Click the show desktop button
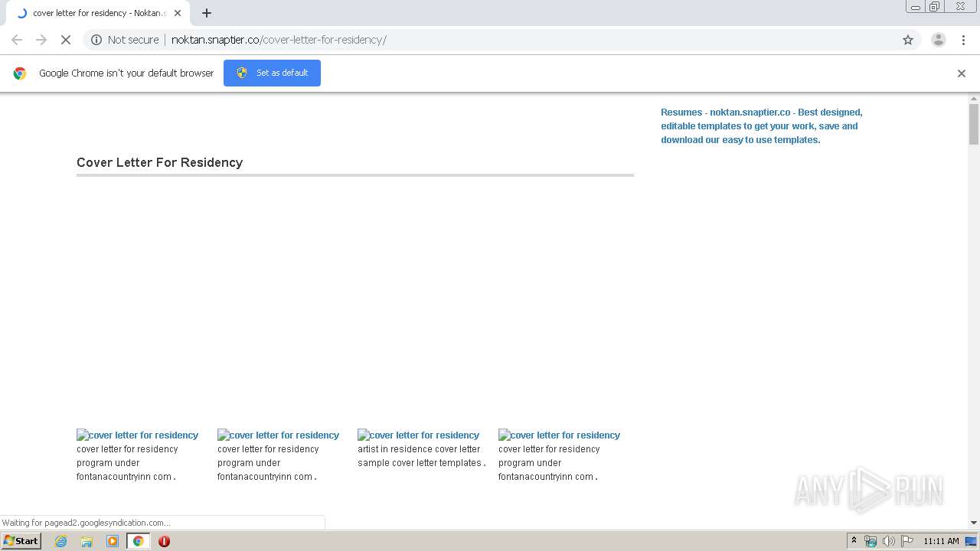The image size is (980, 551). tap(972, 541)
